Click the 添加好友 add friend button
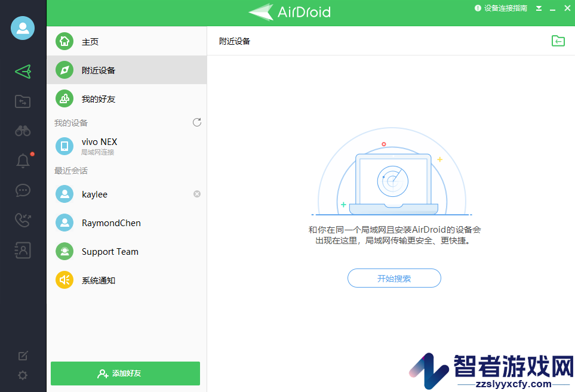The width and height of the screenshot is (575, 392). pyautogui.click(x=125, y=374)
